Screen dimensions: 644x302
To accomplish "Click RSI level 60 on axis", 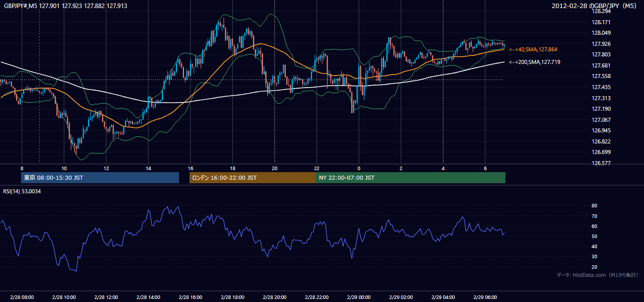I will click(x=594, y=226).
